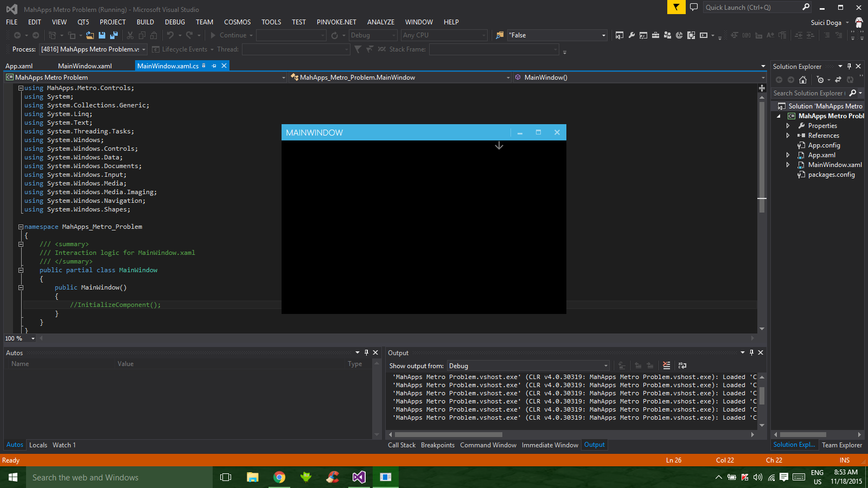The image size is (868, 488).
Task: Toggle pin on the Output panel
Action: click(751, 352)
